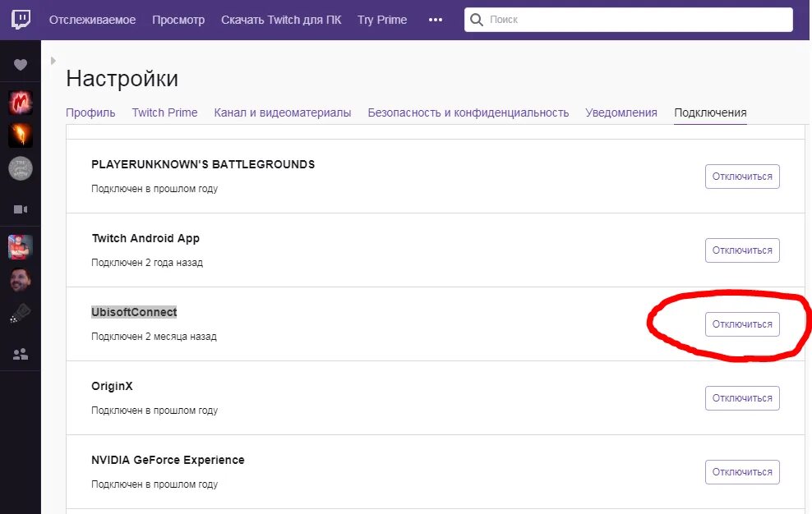
Task: Disconnect PLAYERUNKNOWN'S BATTLEGROUNDS with Отключиться
Action: point(742,177)
